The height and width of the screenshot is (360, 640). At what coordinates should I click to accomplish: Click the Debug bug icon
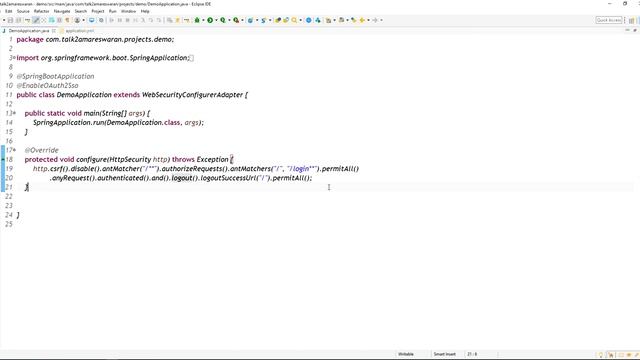tap(197, 20)
